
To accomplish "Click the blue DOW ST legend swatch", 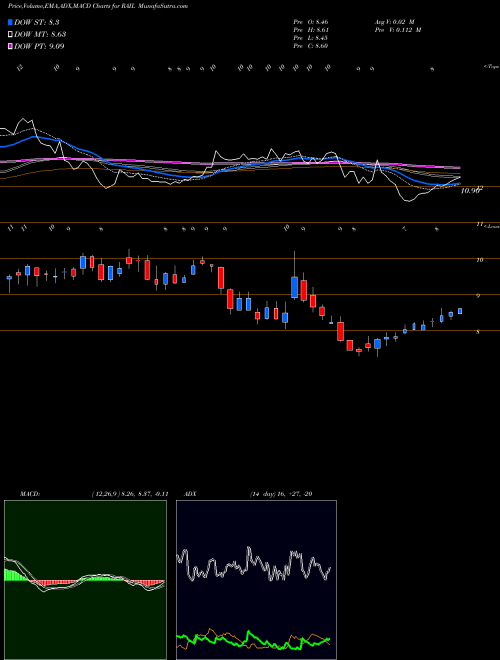I will click(10, 22).
